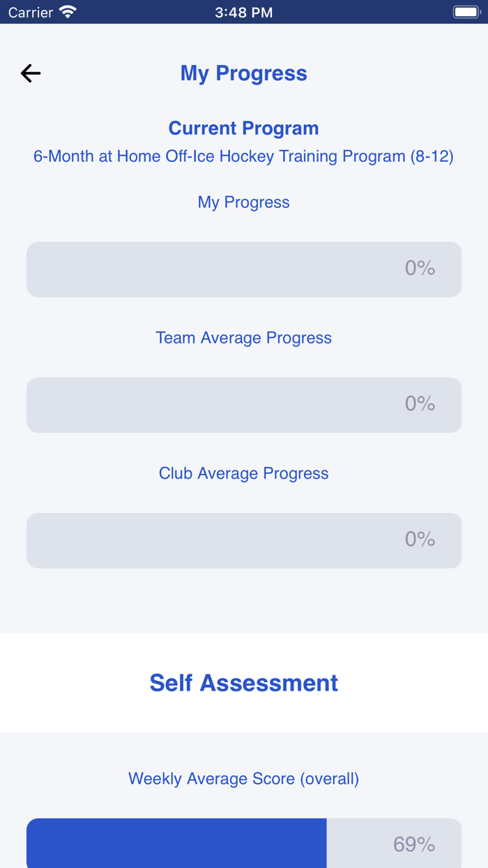This screenshot has width=488, height=868.
Task: Tap the My Progress page title
Action: (x=243, y=73)
